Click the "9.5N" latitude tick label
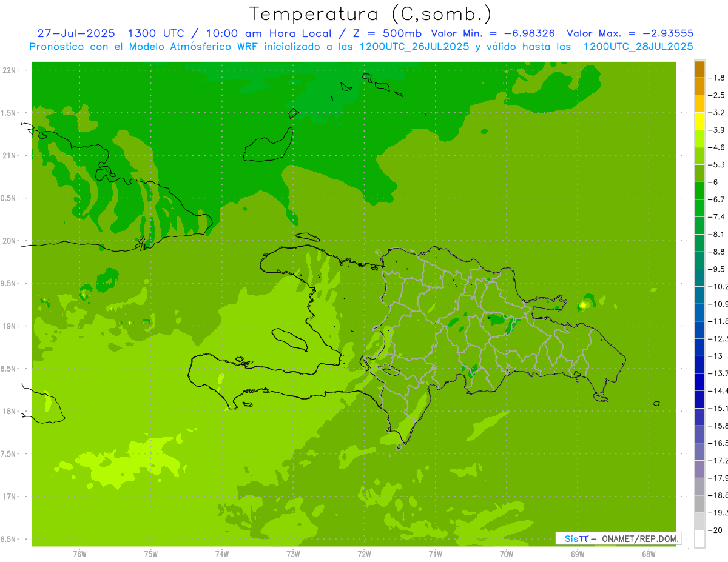 click(x=8, y=283)
